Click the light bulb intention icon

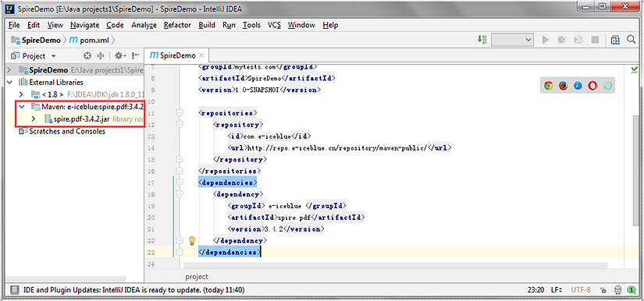[x=192, y=241]
